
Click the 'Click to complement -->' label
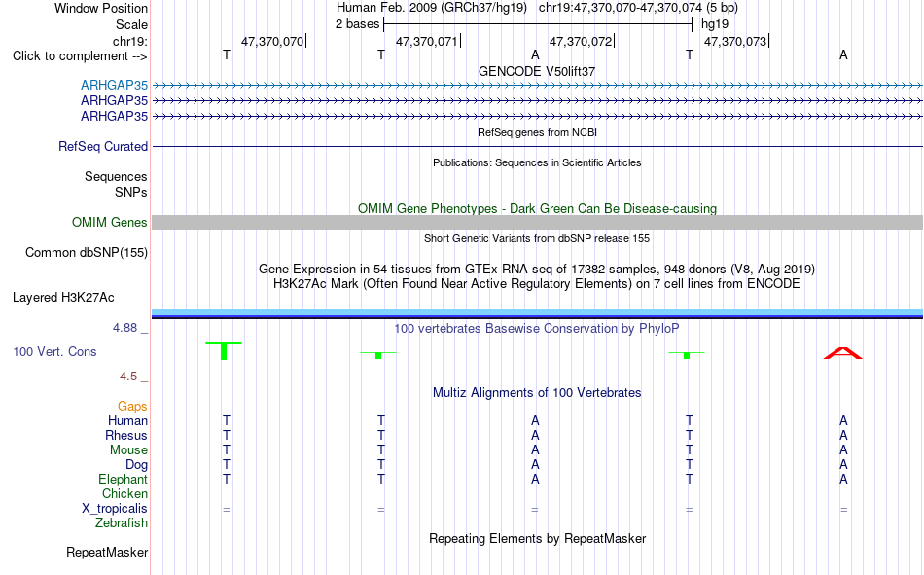pyautogui.click(x=80, y=56)
